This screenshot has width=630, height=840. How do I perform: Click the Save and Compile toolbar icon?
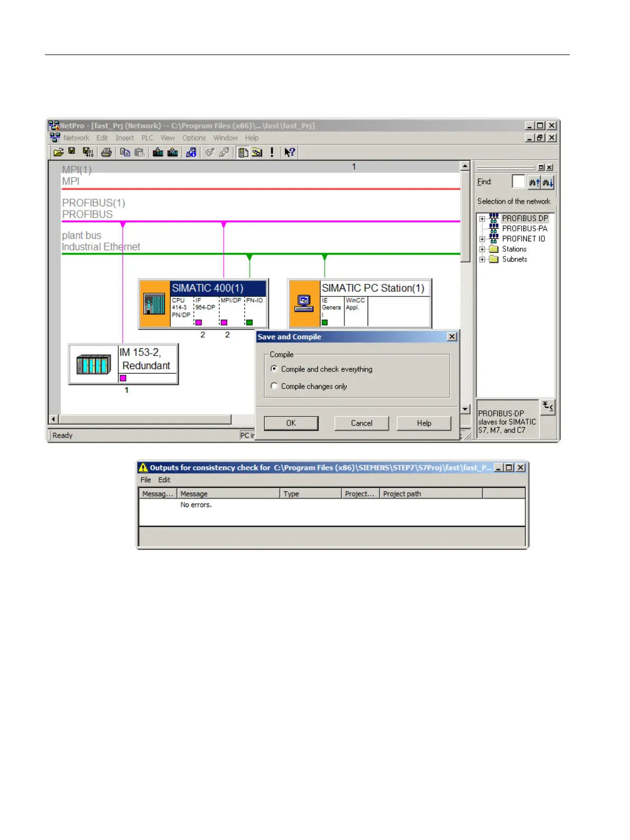pyautogui.click(x=88, y=152)
